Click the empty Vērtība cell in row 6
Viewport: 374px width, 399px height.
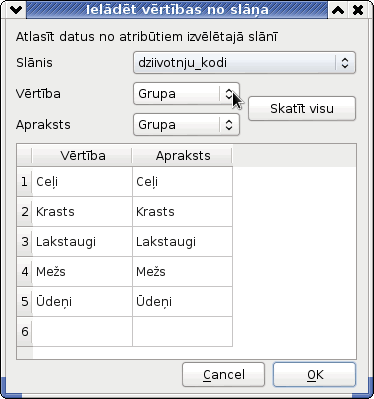(x=82, y=332)
